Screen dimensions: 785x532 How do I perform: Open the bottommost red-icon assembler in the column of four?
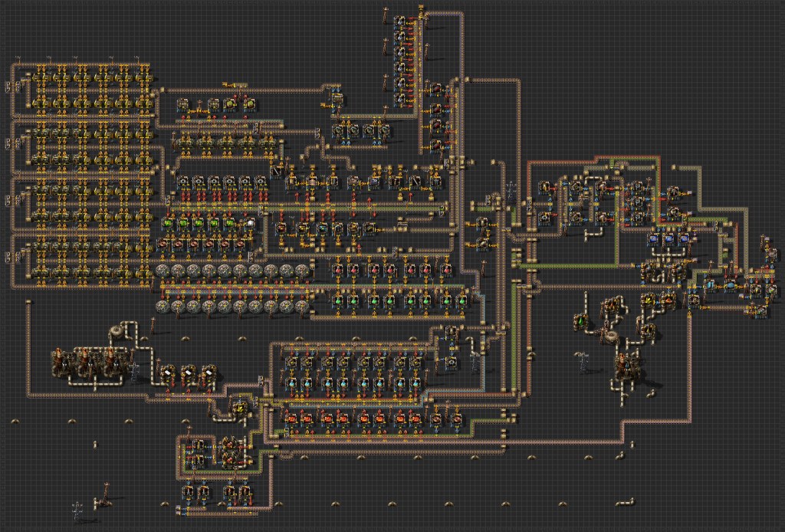(436, 145)
